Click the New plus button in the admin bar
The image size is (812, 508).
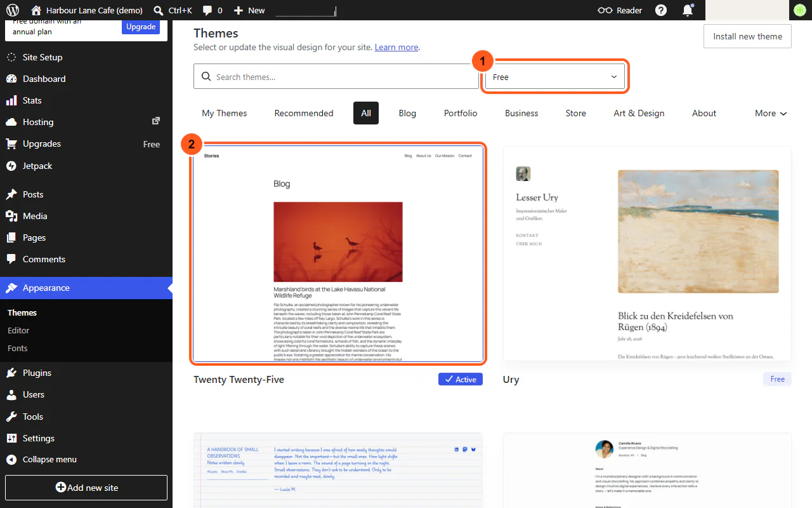(249, 10)
